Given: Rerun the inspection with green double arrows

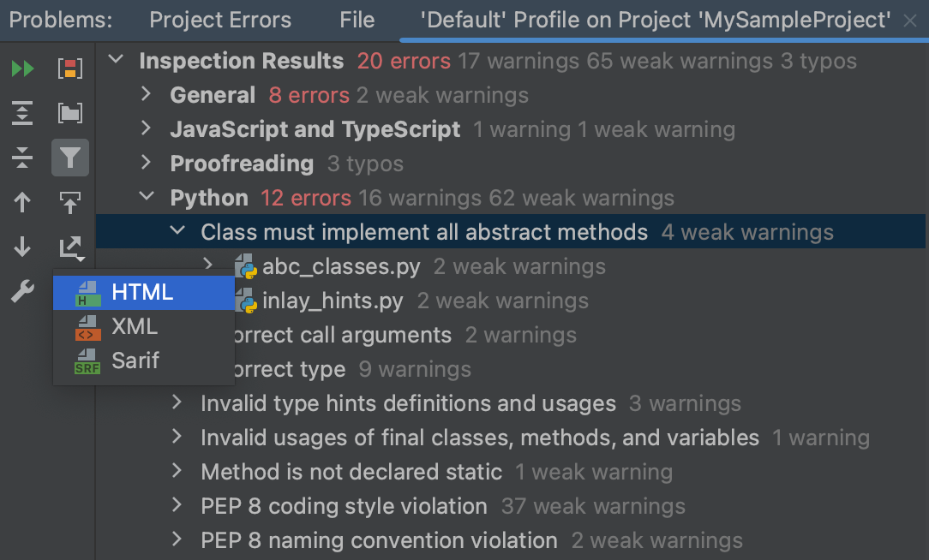Looking at the screenshot, I should [x=21, y=68].
